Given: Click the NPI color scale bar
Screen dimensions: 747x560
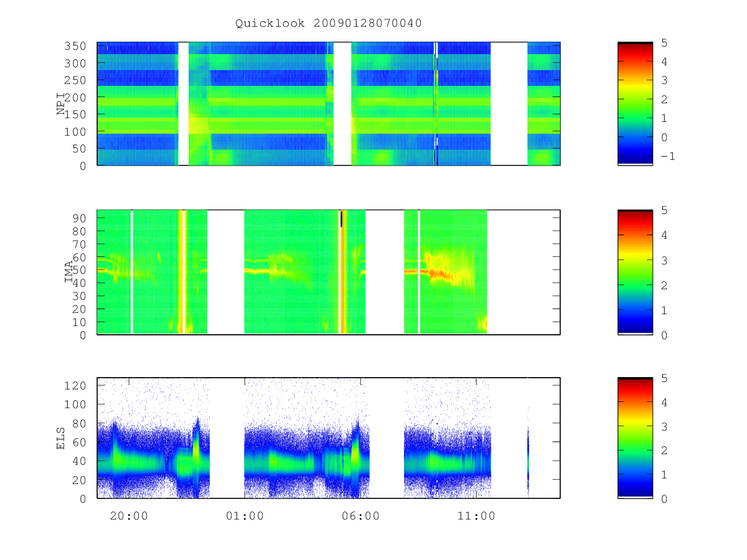Looking at the screenshot, I should pyautogui.click(x=635, y=103).
